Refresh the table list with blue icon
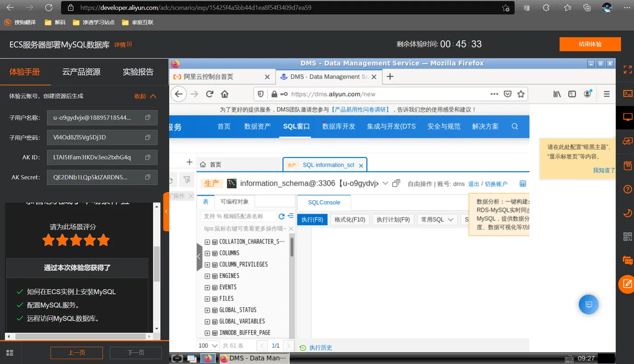Viewport: 634px width, 364px height. pyautogui.click(x=281, y=216)
